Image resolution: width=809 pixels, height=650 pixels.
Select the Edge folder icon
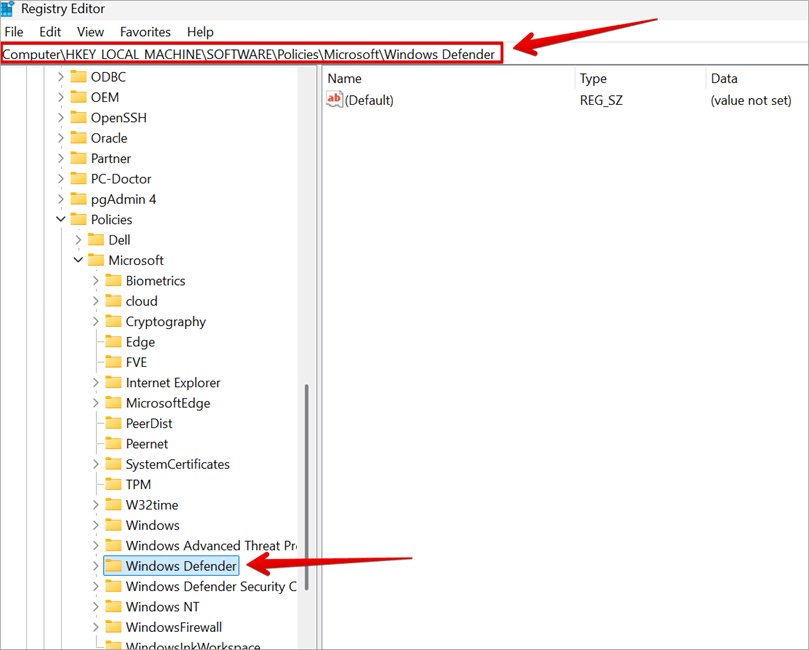tap(113, 341)
